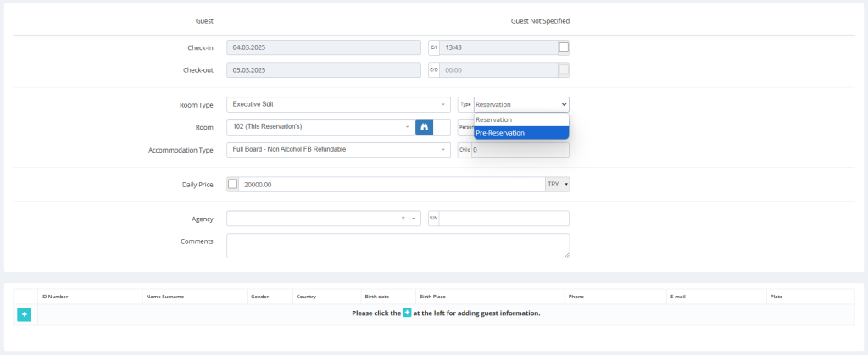Click the Guest Not Specified text
Viewport: 868px width, 355px height.
540,21
